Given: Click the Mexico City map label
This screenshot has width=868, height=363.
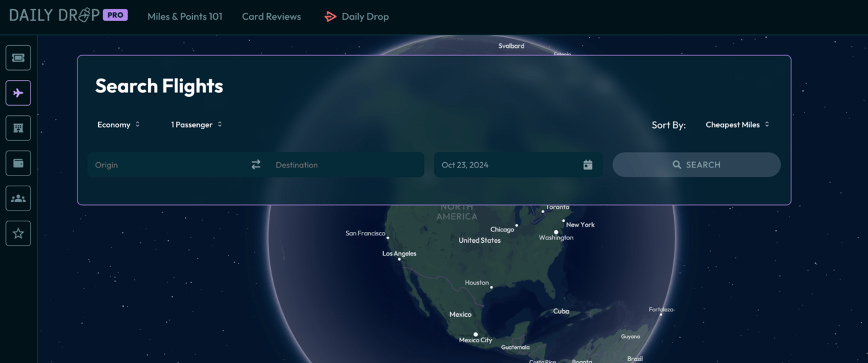Looking at the screenshot, I should pos(475,340).
